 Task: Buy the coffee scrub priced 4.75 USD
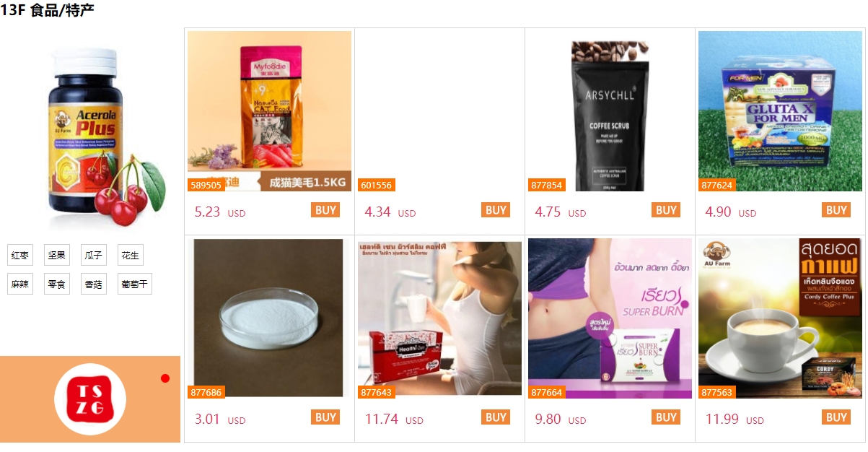(x=666, y=210)
